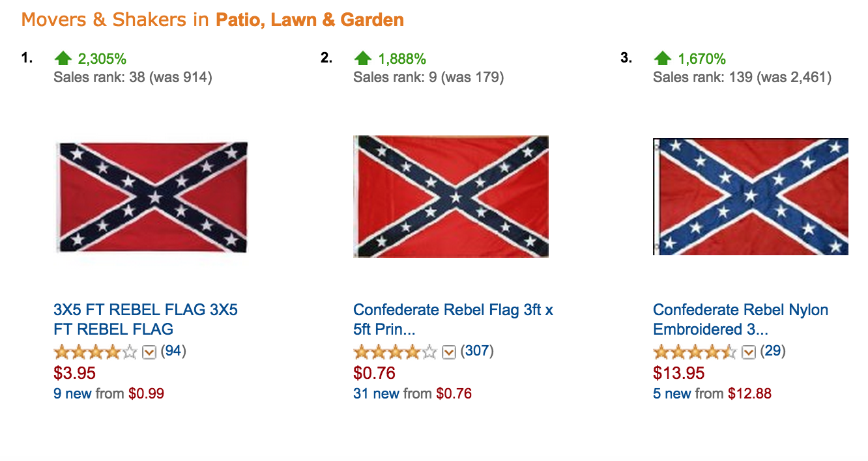Open Confederate Rebel Flag 3ft x 5ft title
The image size is (868, 461).
point(454,319)
